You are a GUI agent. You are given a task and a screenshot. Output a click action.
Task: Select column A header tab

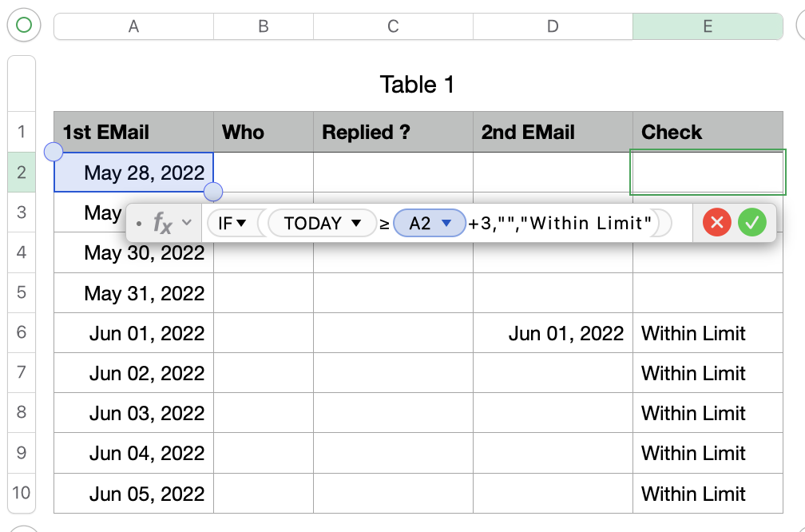tap(133, 26)
